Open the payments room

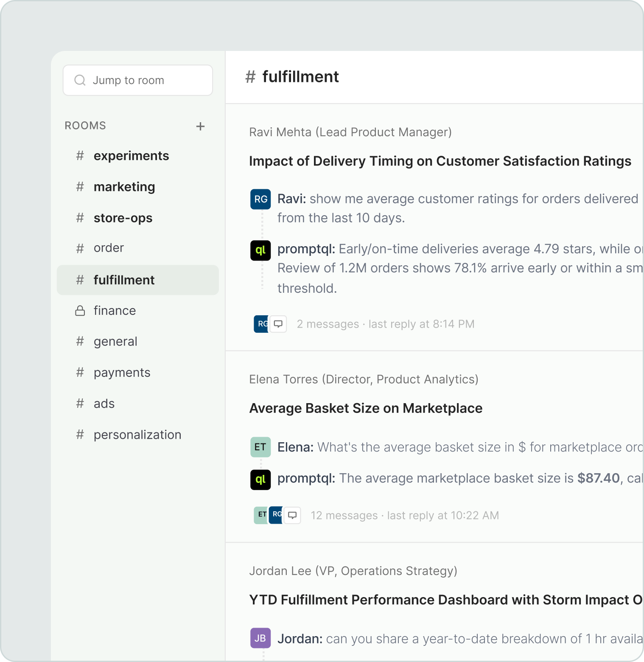coord(122,373)
